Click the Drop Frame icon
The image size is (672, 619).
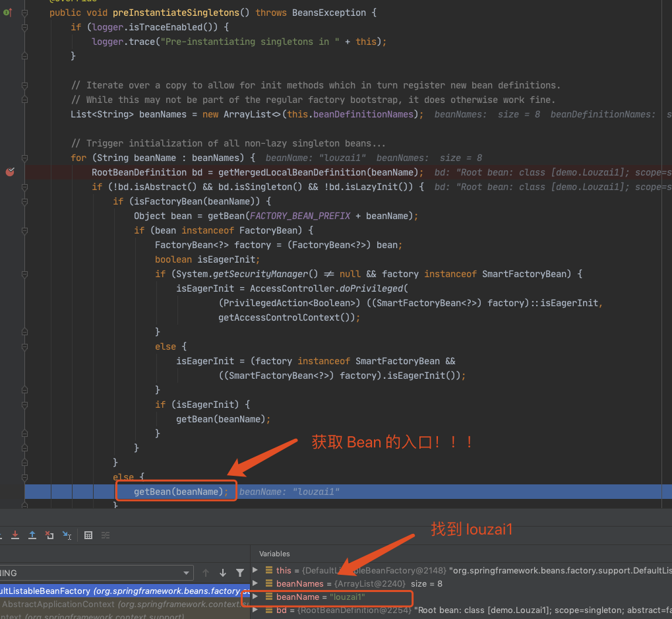click(49, 535)
